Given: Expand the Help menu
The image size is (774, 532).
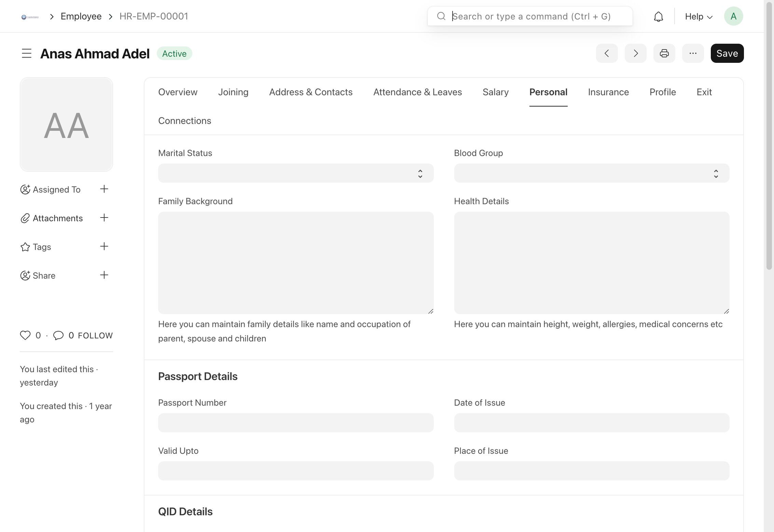Looking at the screenshot, I should [x=699, y=16].
